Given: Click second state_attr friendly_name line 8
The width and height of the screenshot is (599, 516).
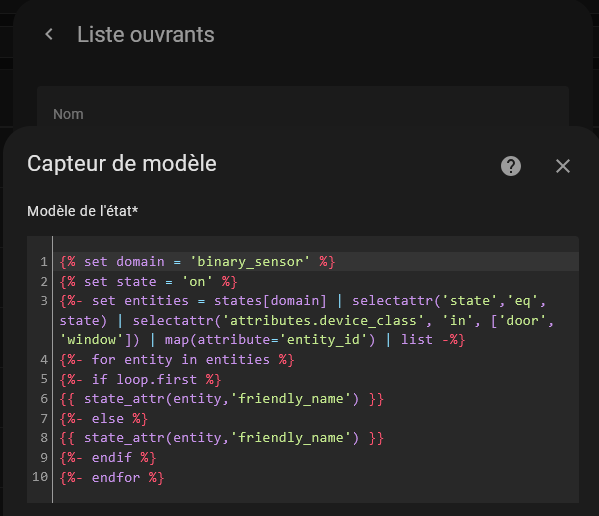Looking at the screenshot, I should 222,438.
